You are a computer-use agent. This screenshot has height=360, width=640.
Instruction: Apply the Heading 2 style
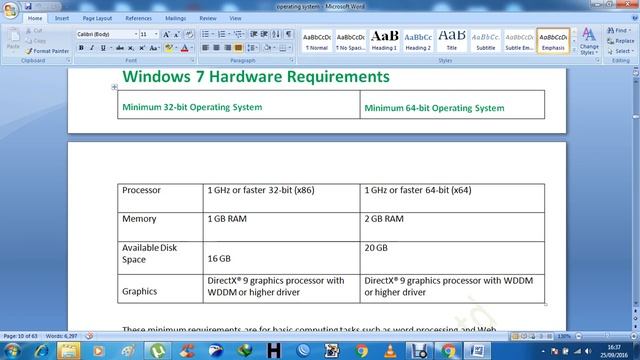pos(418,40)
